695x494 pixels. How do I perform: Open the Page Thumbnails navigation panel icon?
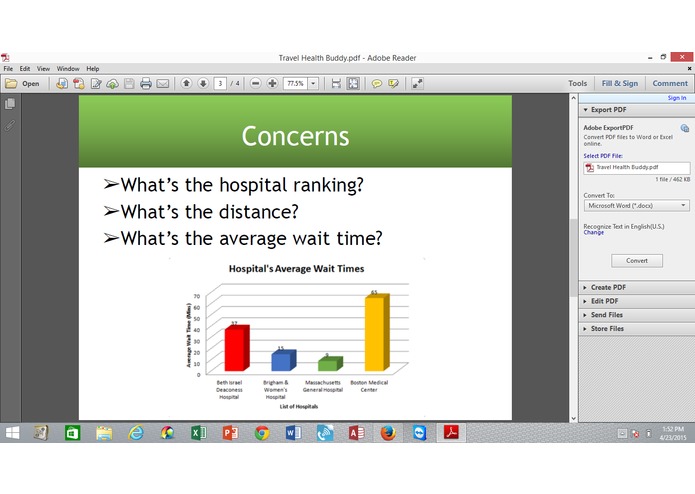pyautogui.click(x=10, y=104)
